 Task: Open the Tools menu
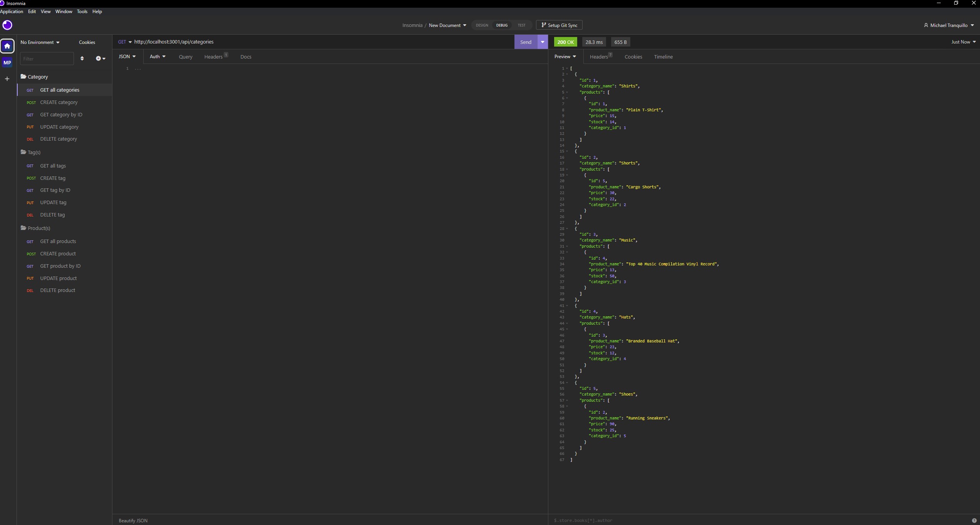(82, 12)
